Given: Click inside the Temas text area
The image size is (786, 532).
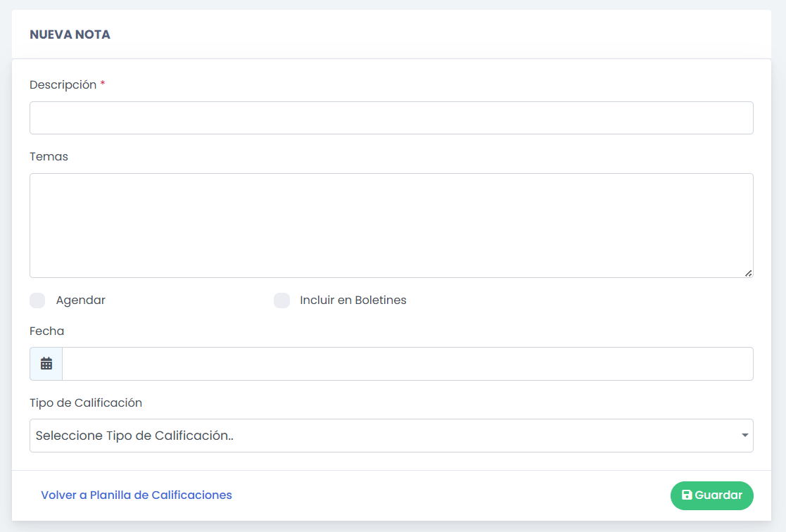Looking at the screenshot, I should tap(391, 225).
